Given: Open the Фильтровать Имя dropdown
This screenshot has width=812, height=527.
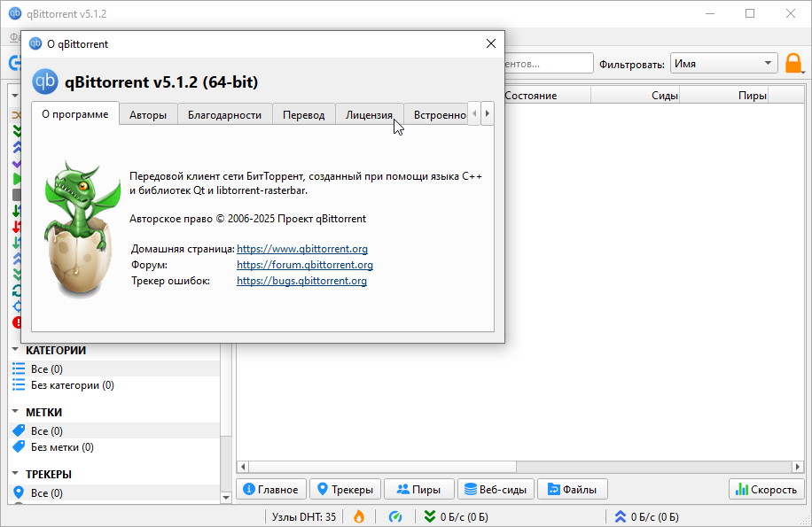Looking at the screenshot, I should tap(724, 64).
